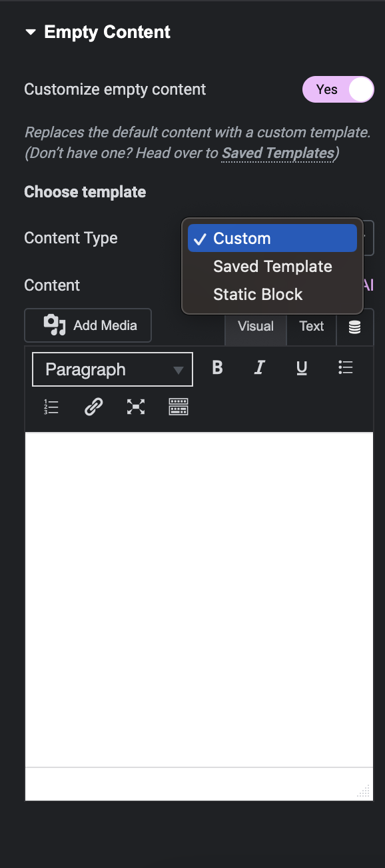Open the Saved Templates link
This screenshot has height=868, width=385.
coord(278,153)
